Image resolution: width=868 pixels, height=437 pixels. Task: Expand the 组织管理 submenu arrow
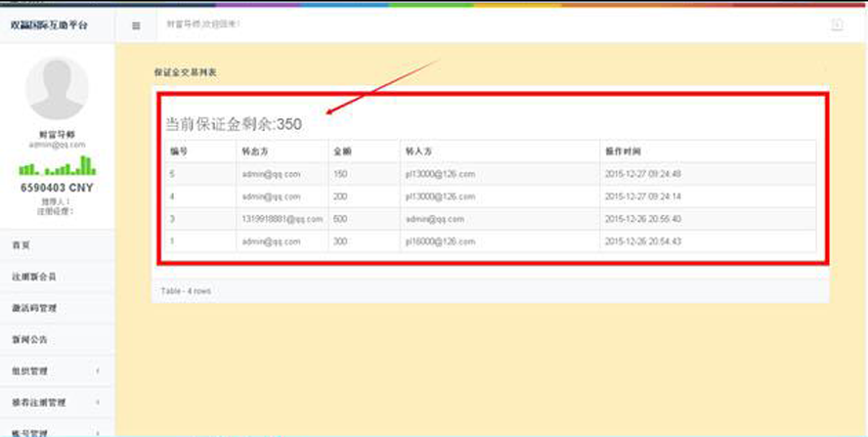pyautogui.click(x=98, y=371)
